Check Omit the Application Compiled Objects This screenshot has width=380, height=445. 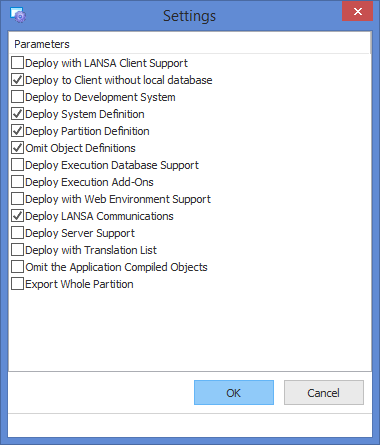(x=17, y=267)
